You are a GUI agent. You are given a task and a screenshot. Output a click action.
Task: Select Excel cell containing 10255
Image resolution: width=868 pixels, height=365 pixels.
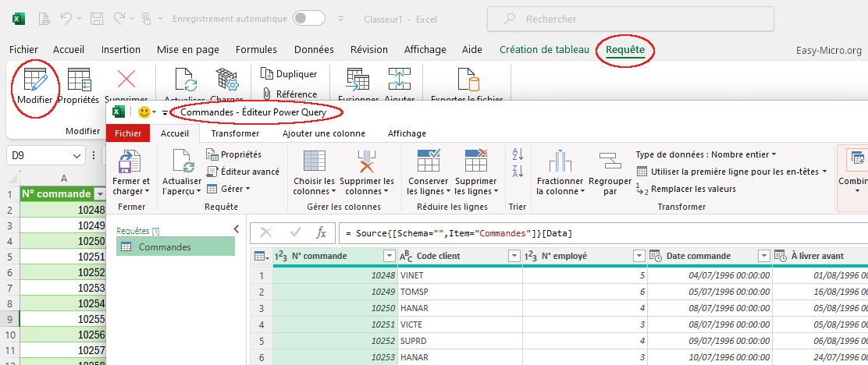point(63,319)
